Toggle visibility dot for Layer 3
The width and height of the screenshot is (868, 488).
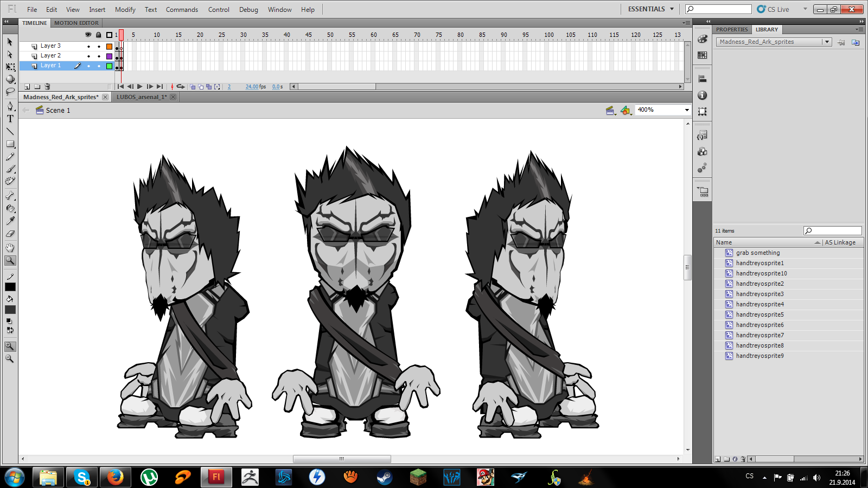(x=88, y=47)
